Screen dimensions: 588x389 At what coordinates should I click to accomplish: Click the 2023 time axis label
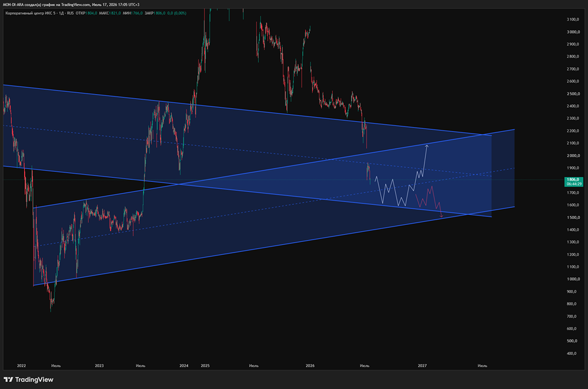coord(99,365)
